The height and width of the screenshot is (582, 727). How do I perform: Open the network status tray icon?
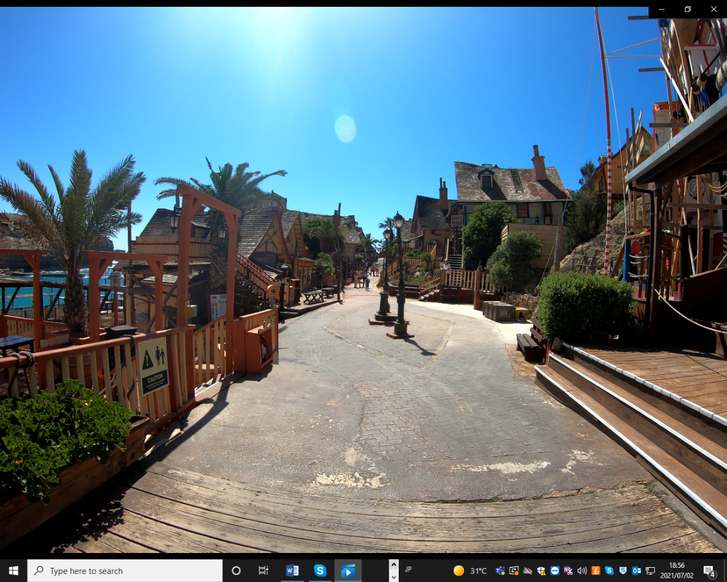(650, 571)
